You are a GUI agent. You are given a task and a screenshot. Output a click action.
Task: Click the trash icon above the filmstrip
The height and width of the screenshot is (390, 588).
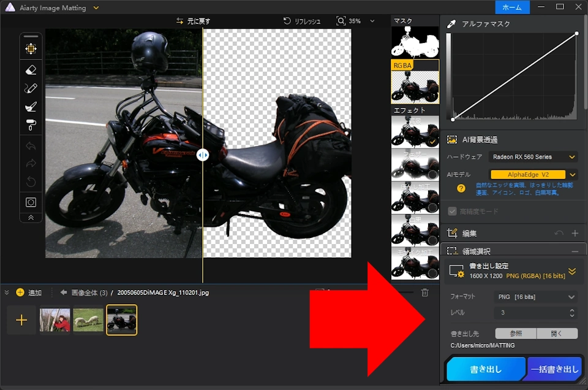click(424, 292)
